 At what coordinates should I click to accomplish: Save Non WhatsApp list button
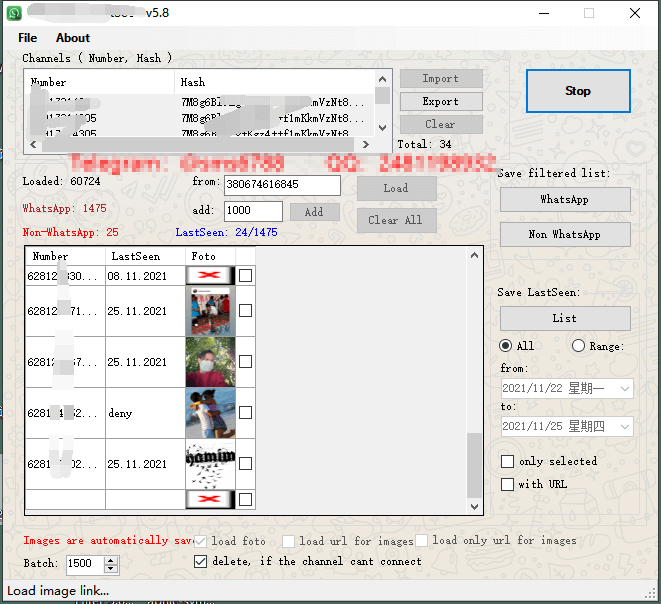click(565, 234)
